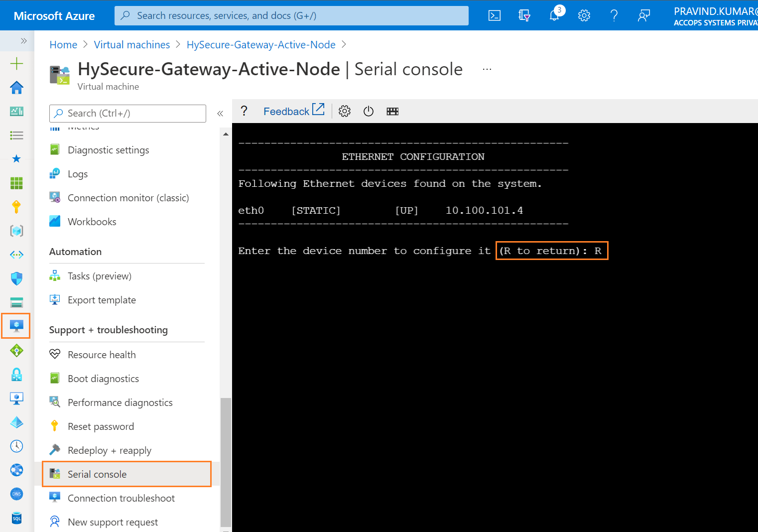Go to the Home sidebar icon
Viewport: 758px width, 532px height.
(x=16, y=87)
